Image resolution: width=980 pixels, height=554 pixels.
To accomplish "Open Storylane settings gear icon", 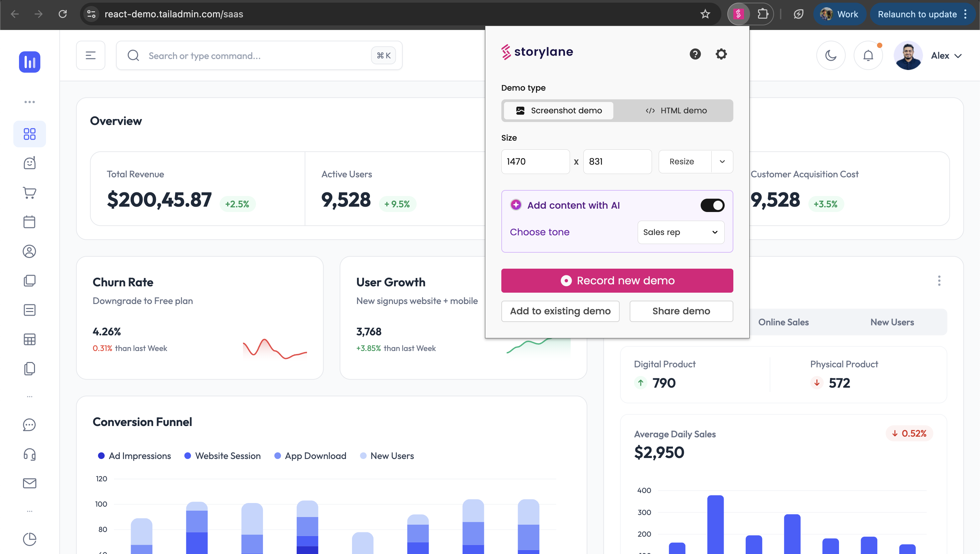I will [x=721, y=54].
